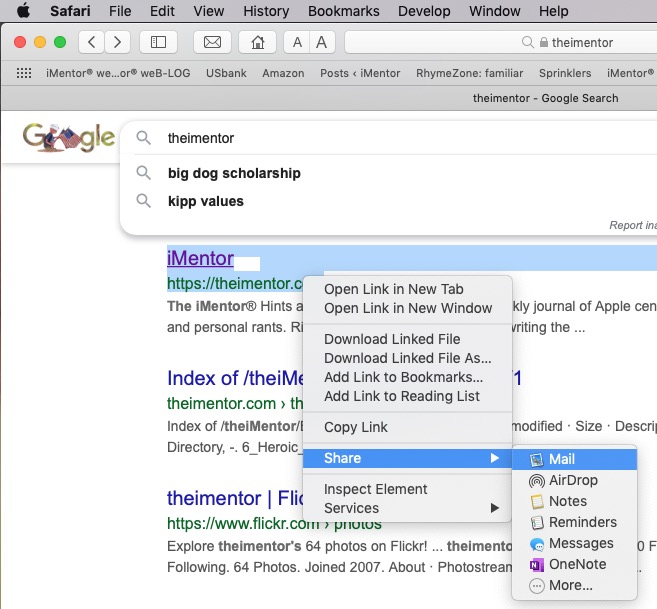Screen dimensions: 657x609
Task: Open Sprinklers bookmark
Action: click(x=565, y=73)
